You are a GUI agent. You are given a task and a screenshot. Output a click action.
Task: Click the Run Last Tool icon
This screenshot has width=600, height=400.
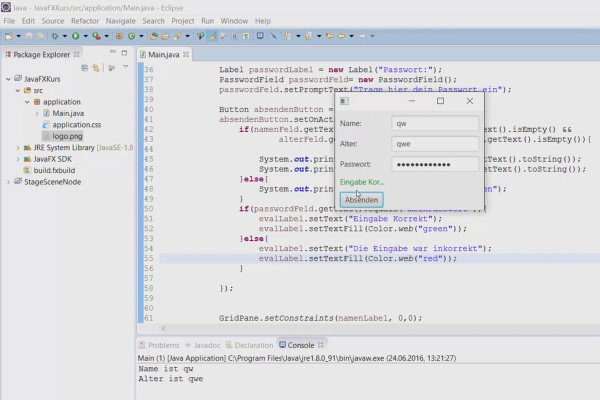coord(96,36)
